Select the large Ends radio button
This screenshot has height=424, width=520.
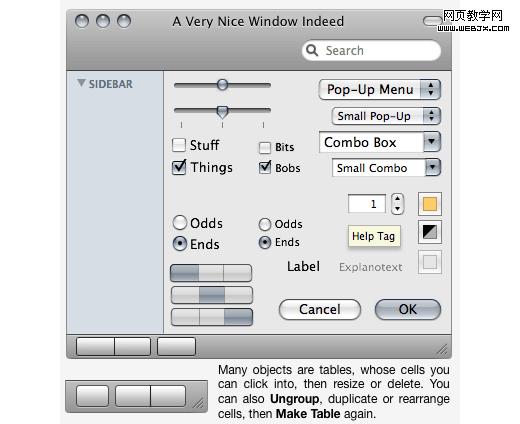[180, 244]
